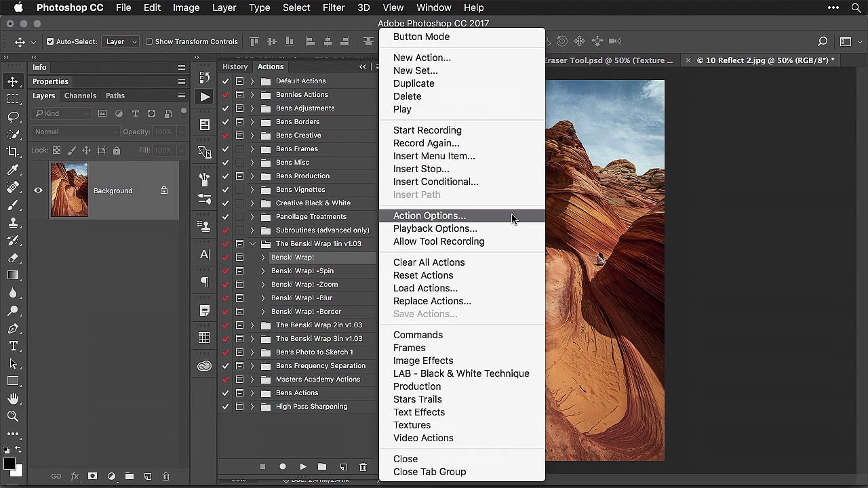Click Delete trash icon in Actions panel
868x488 pixels.
(x=363, y=467)
